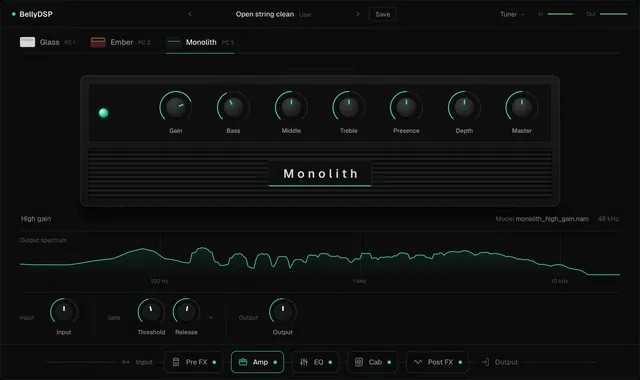Click the output spectrum graph
Screen dimensions: 640x380
[x=320, y=260]
